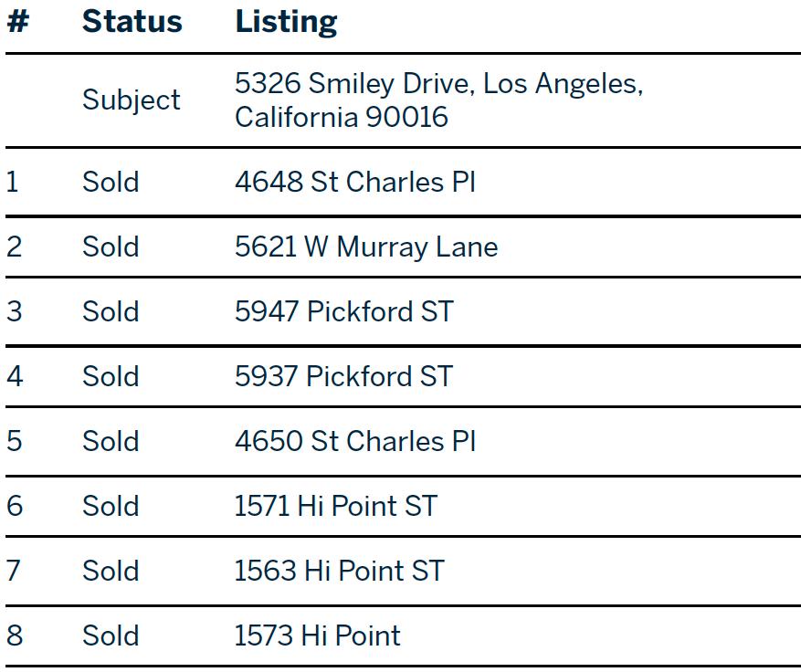Click the 1573 Hi Point address

[317, 635]
